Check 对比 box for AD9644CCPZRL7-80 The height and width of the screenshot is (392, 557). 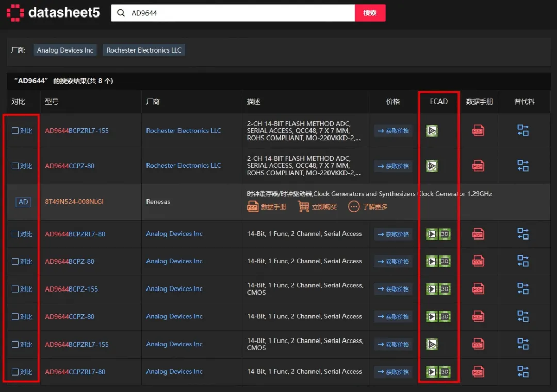tap(15, 372)
